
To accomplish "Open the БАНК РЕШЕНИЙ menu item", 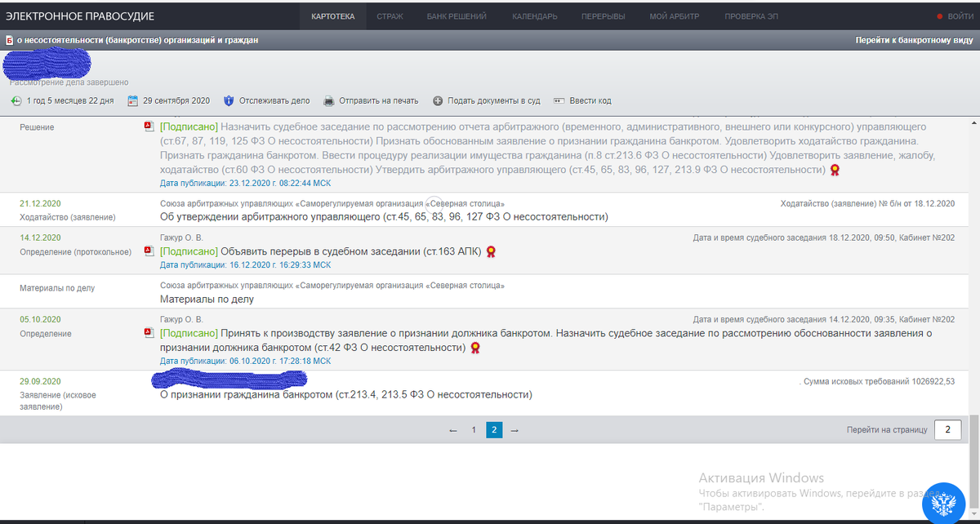I will point(457,16).
